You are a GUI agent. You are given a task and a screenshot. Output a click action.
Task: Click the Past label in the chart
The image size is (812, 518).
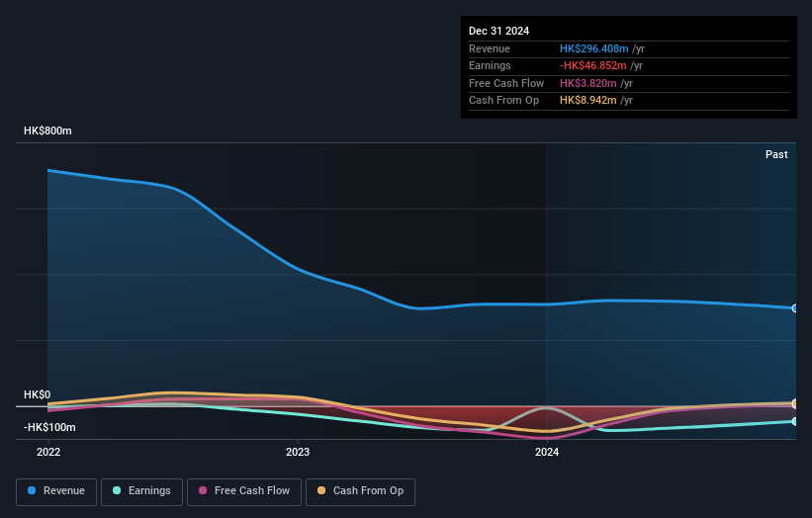point(776,154)
